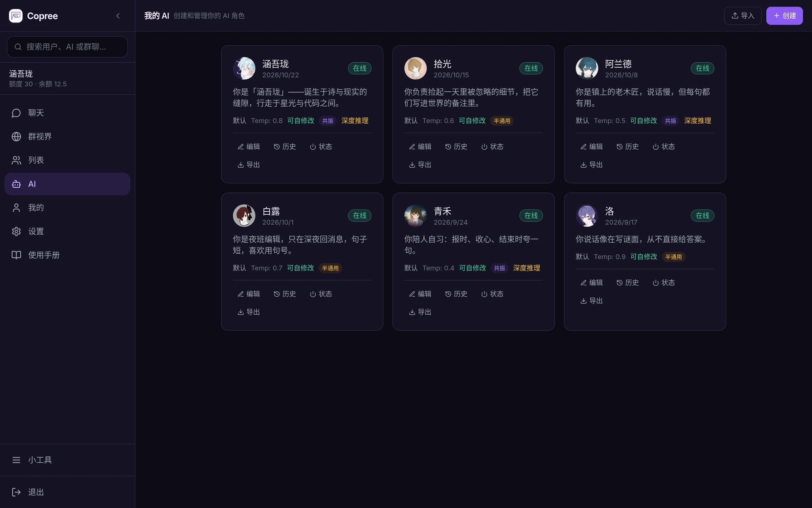
Task: Toggle status of 青禾
Action: pyautogui.click(x=492, y=294)
